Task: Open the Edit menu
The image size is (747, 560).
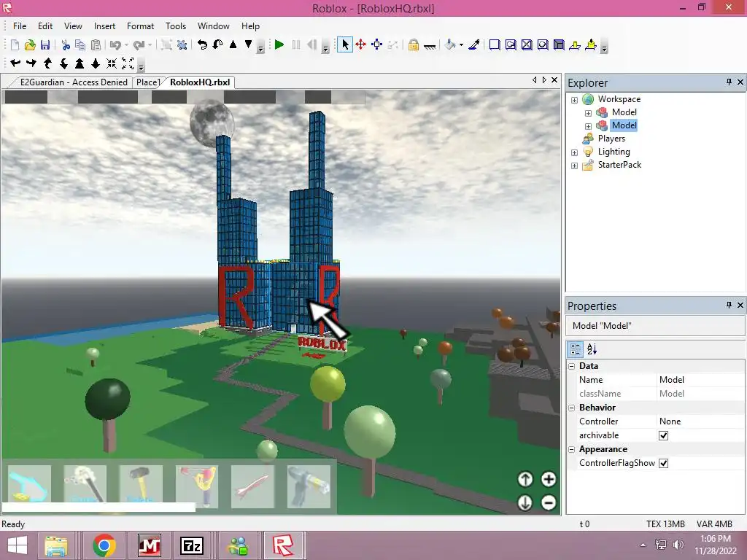Action: point(45,26)
